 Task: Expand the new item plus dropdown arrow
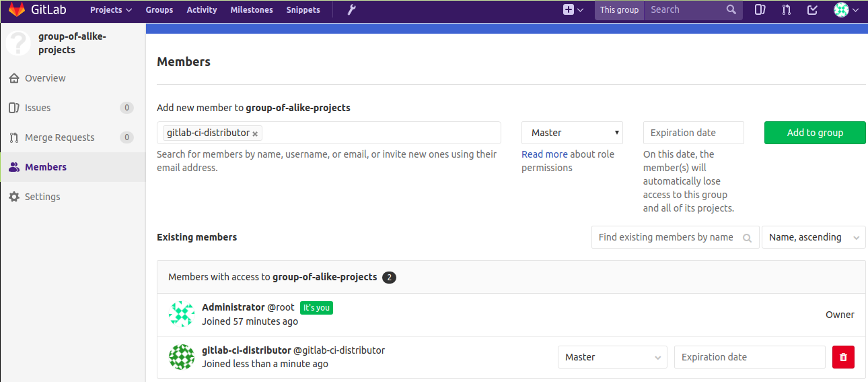(580, 10)
